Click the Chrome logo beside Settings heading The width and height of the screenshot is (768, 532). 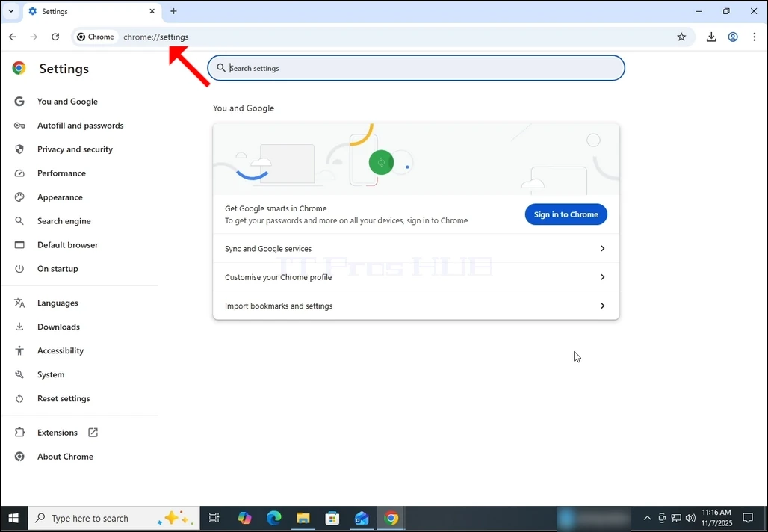(19, 68)
